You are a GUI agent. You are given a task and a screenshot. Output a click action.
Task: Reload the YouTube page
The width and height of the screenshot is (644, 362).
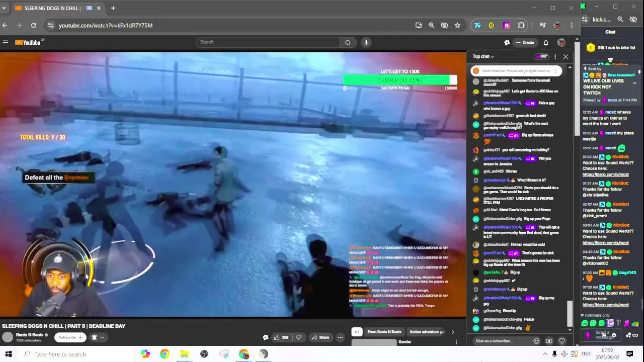[33, 25]
